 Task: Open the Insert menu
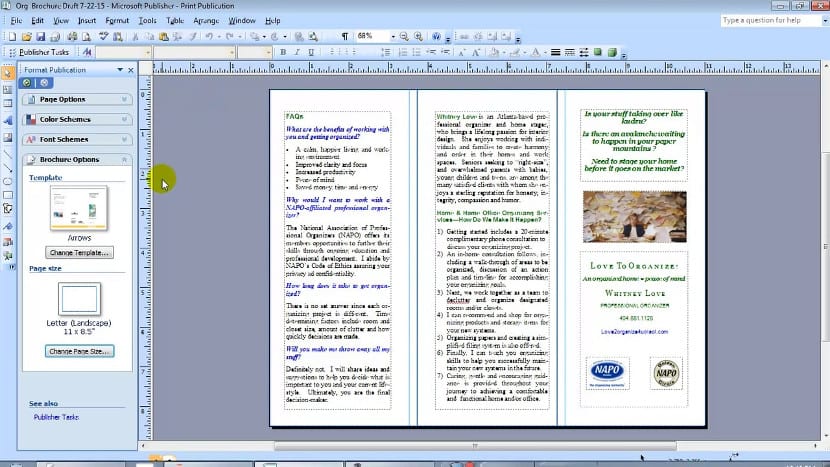87,21
